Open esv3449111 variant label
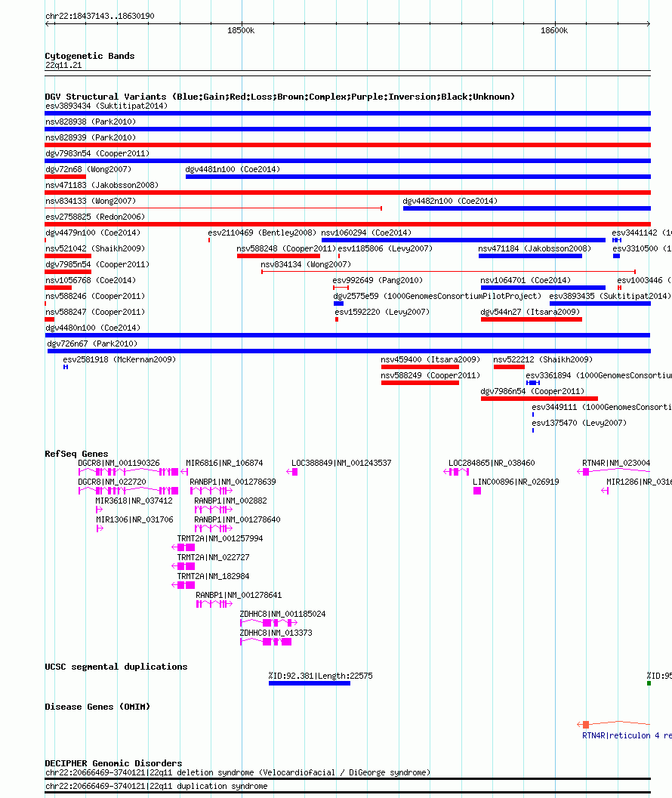Image resolution: width=672 pixels, height=798 pixels. click(602, 407)
